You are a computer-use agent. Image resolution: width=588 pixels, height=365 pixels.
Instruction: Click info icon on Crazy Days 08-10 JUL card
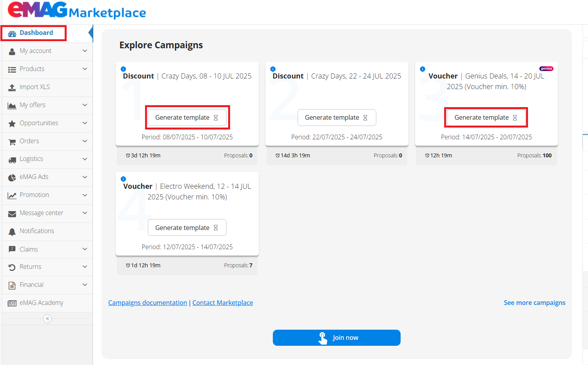click(123, 69)
